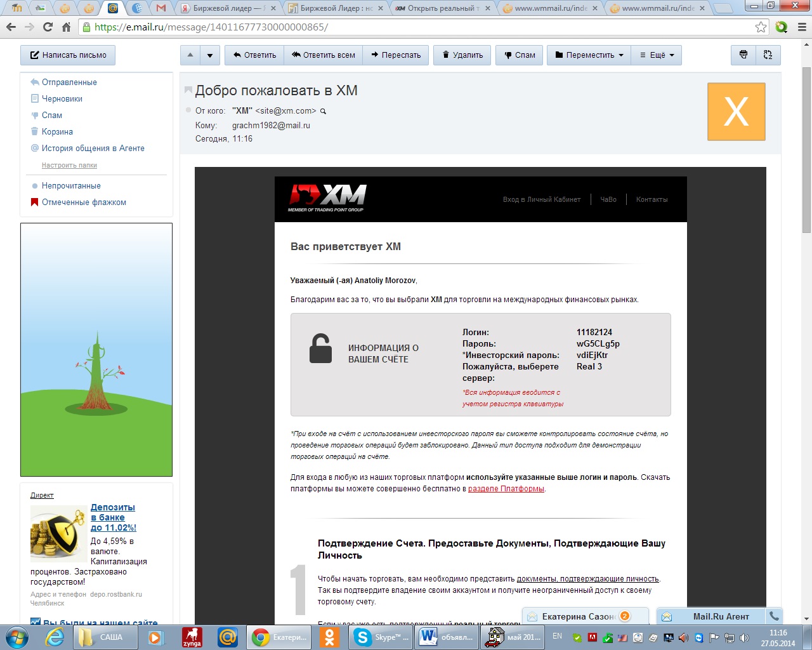Click the EN language indicator
Screen dimensions: 812x650
pos(557,636)
